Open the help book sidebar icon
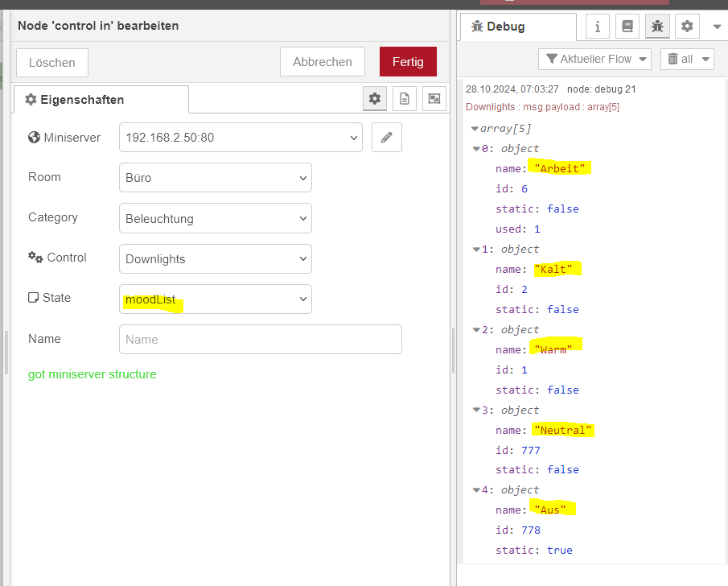The image size is (728, 586). point(627,27)
